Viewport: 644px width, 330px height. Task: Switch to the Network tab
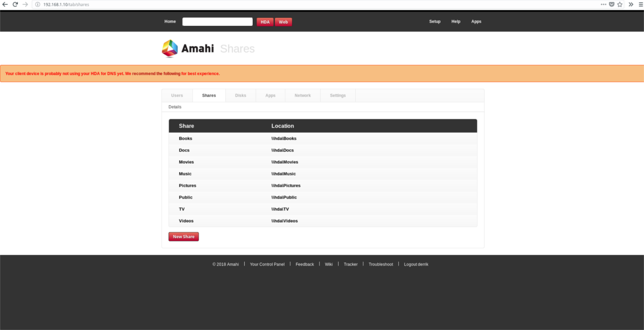point(303,96)
